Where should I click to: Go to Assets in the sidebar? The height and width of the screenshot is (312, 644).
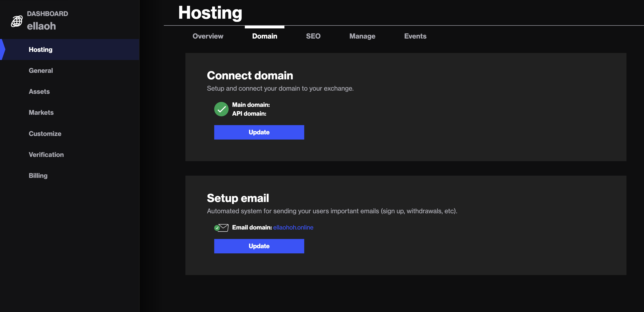[x=39, y=92]
